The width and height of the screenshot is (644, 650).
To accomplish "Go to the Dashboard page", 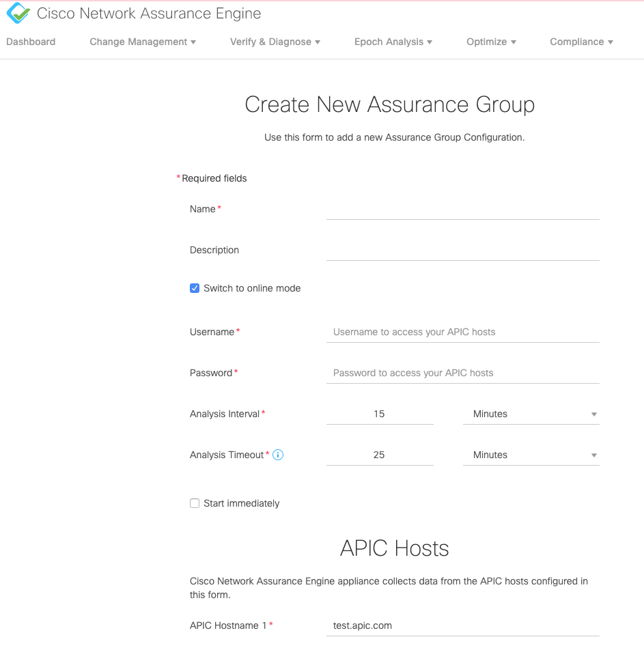I will (x=31, y=42).
